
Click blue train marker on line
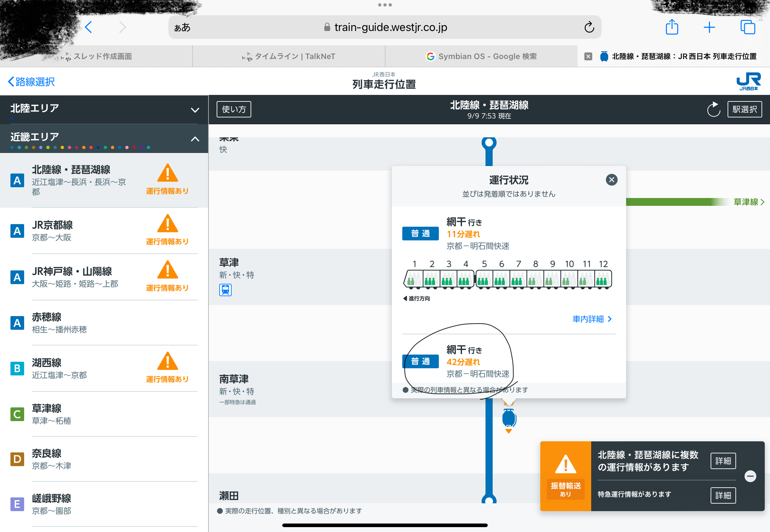tap(509, 418)
